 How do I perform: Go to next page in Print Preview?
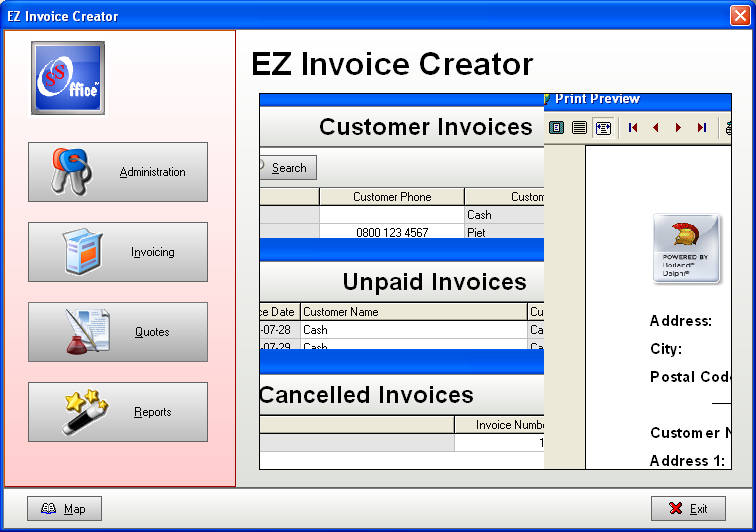click(678, 128)
